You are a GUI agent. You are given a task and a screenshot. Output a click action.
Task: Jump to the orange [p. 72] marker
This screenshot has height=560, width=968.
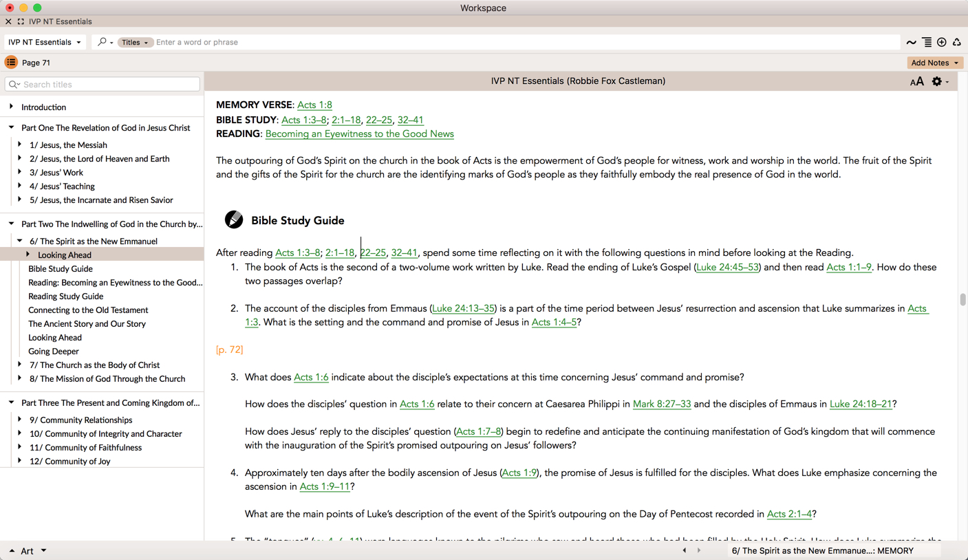[229, 349]
